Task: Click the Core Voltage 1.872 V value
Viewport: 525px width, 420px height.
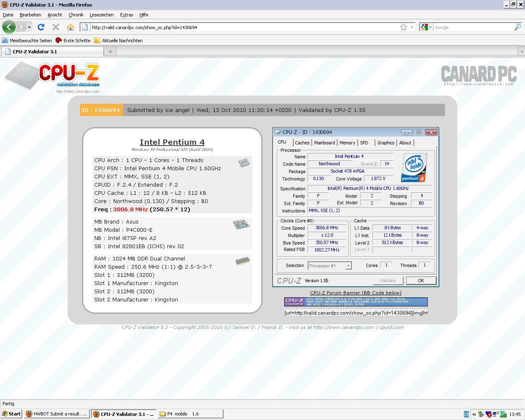Action: 378,179
